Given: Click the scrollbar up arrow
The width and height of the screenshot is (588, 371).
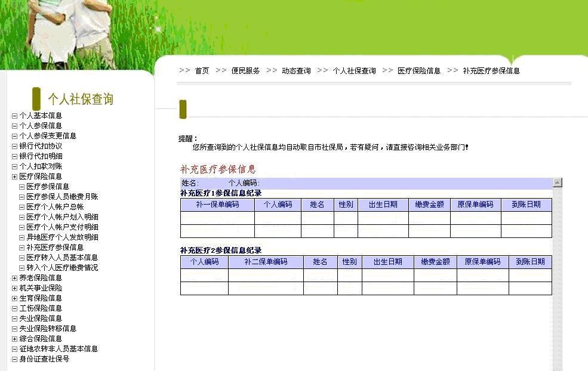Looking at the screenshot, I should point(558,183).
